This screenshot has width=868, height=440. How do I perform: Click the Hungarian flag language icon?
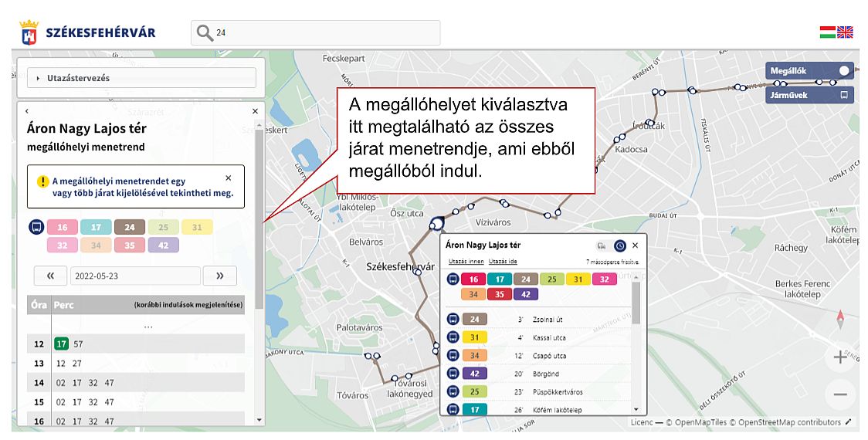828,32
